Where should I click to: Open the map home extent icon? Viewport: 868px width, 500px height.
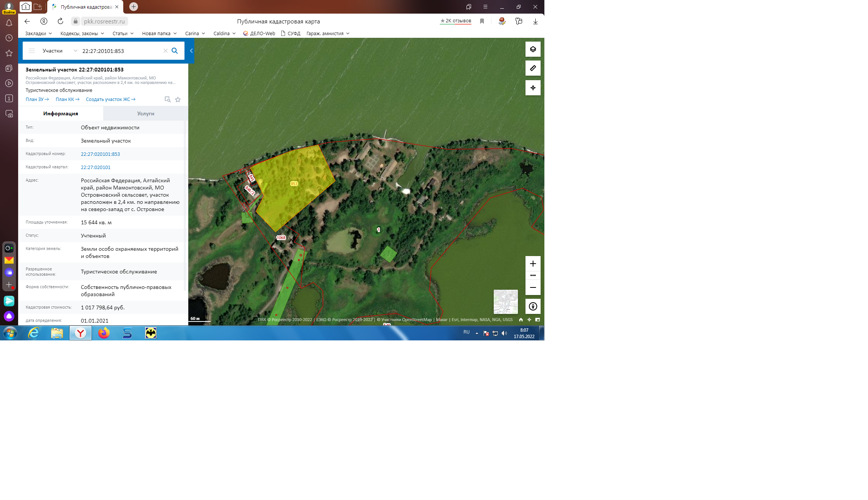coord(521,320)
